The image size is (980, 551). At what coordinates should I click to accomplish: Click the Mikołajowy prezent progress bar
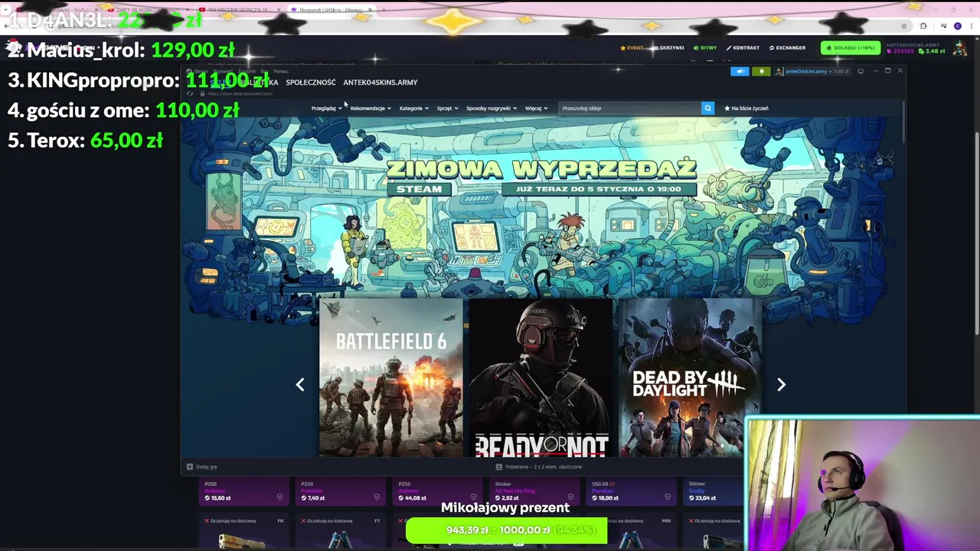click(x=506, y=530)
